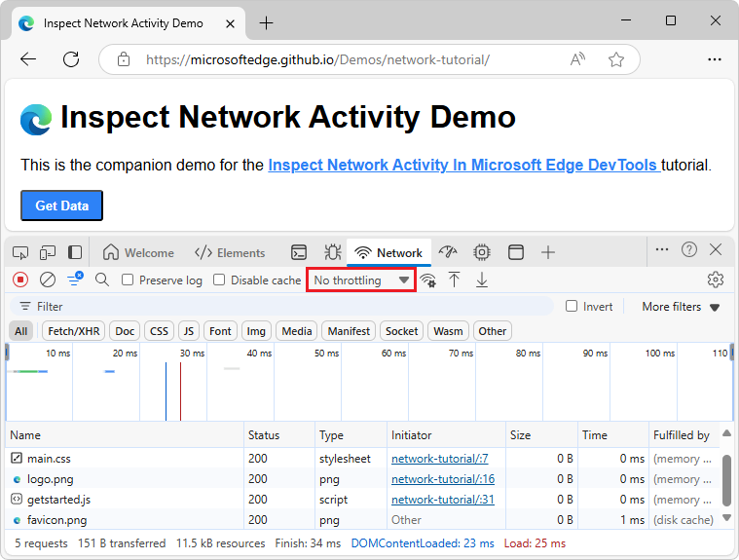Viewport: 739px width, 560px height.
Task: Clear the network log
Action: (48, 280)
